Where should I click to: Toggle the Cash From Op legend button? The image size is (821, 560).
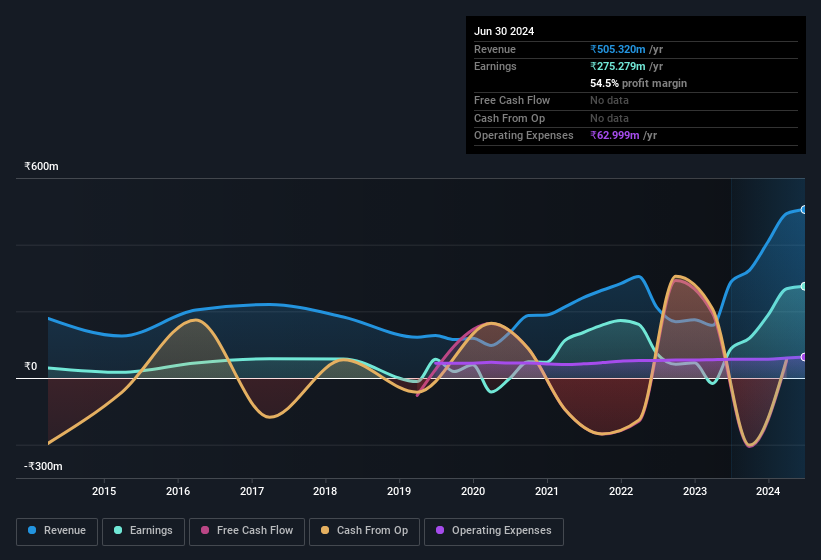click(364, 531)
